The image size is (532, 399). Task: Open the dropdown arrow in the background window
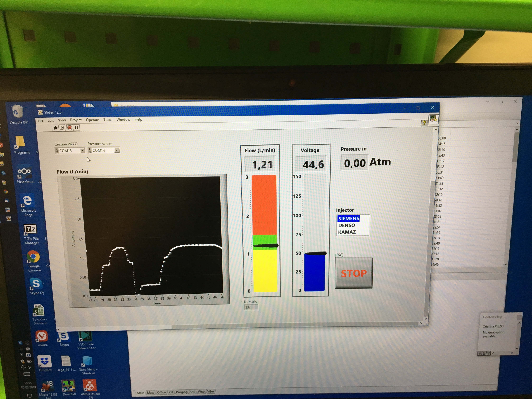pyautogui.click(x=517, y=123)
